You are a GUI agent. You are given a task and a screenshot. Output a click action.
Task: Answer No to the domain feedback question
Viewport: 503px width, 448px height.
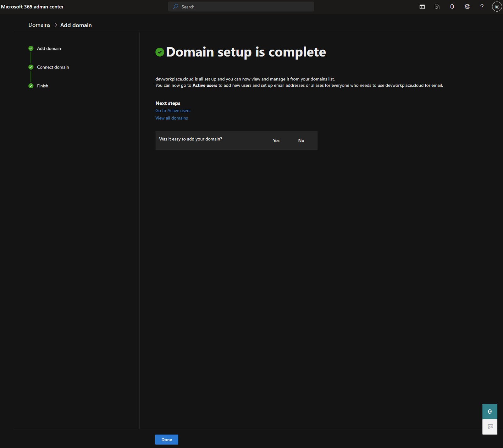pyautogui.click(x=301, y=141)
